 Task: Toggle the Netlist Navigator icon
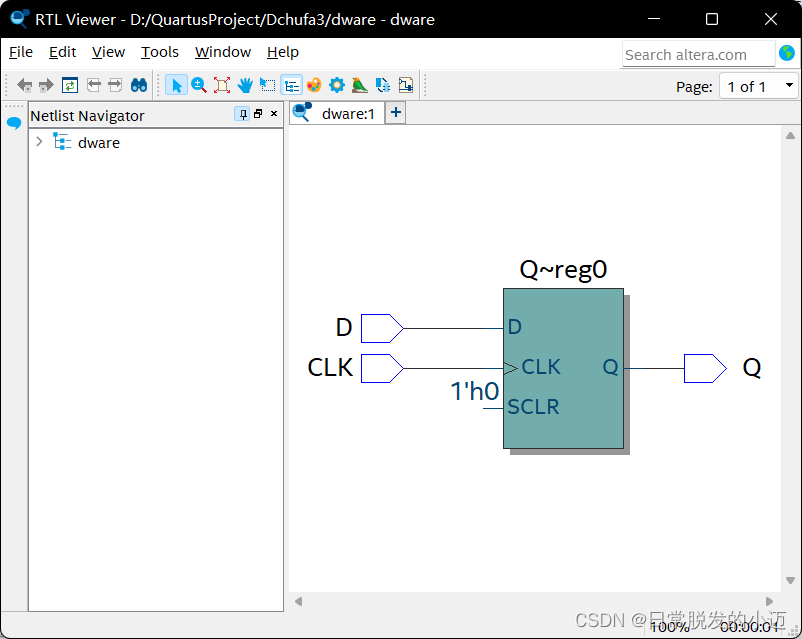coord(292,85)
